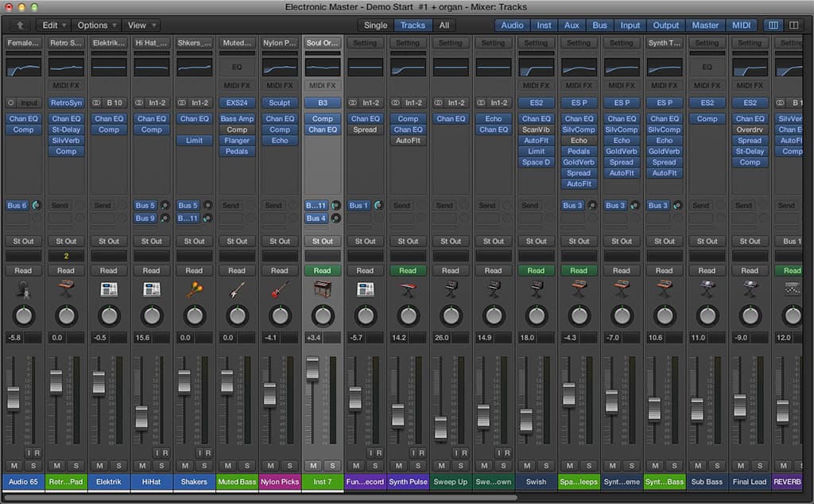Image resolution: width=814 pixels, height=504 pixels.
Task: Mute the Muted Bass channel
Action: (x=228, y=466)
